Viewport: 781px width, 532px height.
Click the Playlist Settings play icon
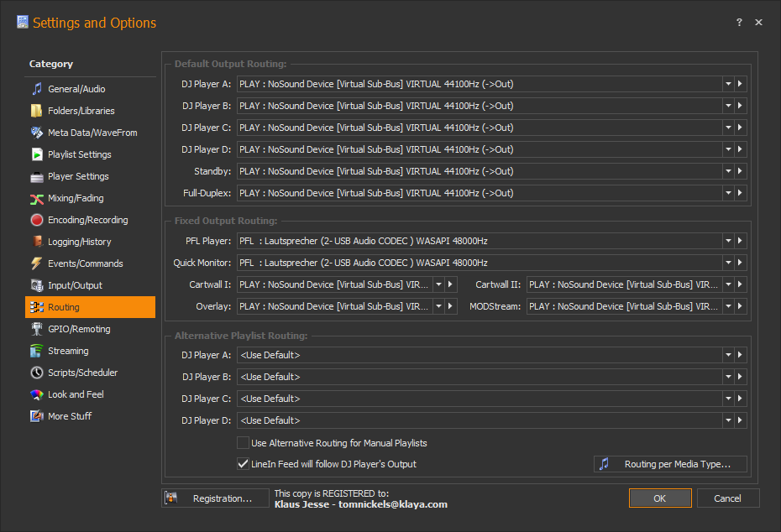(x=37, y=154)
